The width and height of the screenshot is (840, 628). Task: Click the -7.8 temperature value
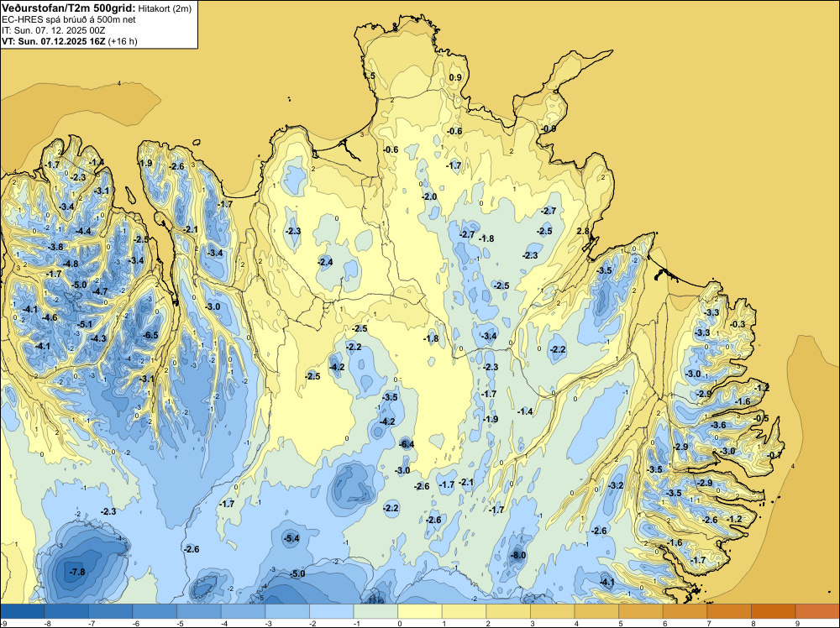[x=77, y=572]
